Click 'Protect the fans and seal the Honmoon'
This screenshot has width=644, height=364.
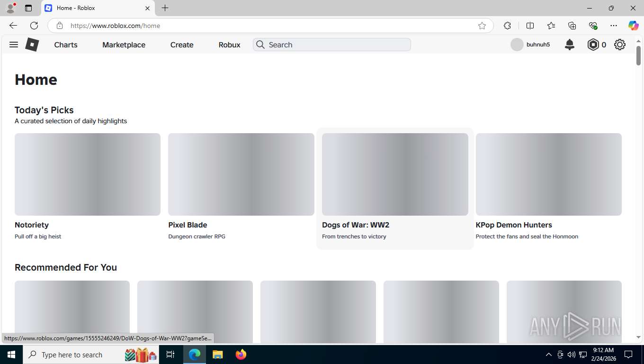coord(527,237)
